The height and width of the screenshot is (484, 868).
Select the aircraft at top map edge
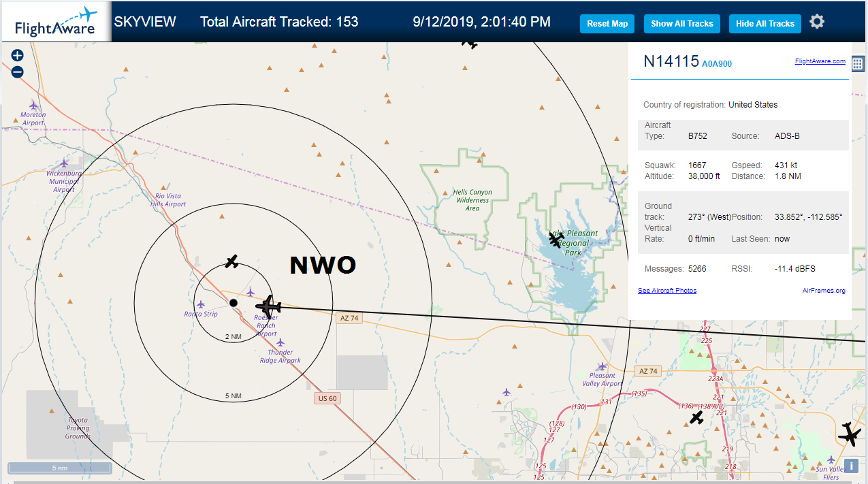[x=470, y=44]
